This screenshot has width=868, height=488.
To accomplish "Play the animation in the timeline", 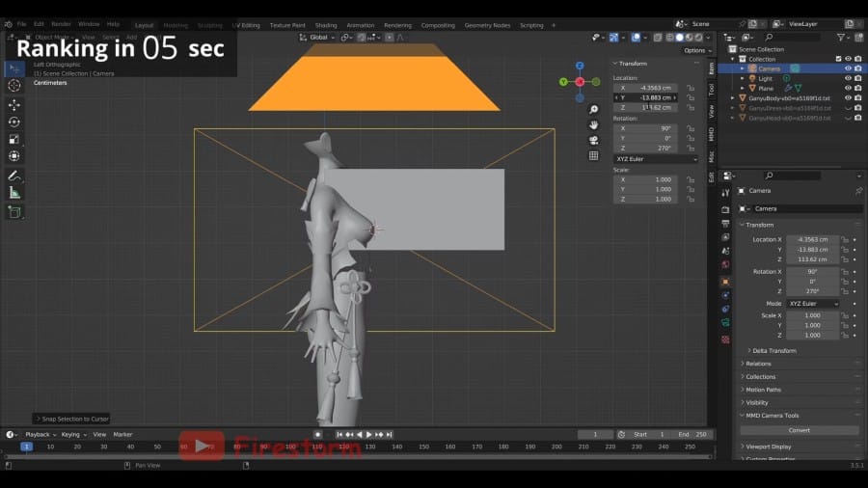I will tap(369, 435).
